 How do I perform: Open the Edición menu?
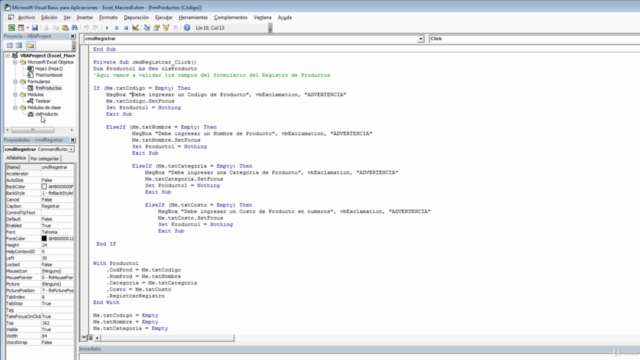pyautogui.click(x=49, y=18)
